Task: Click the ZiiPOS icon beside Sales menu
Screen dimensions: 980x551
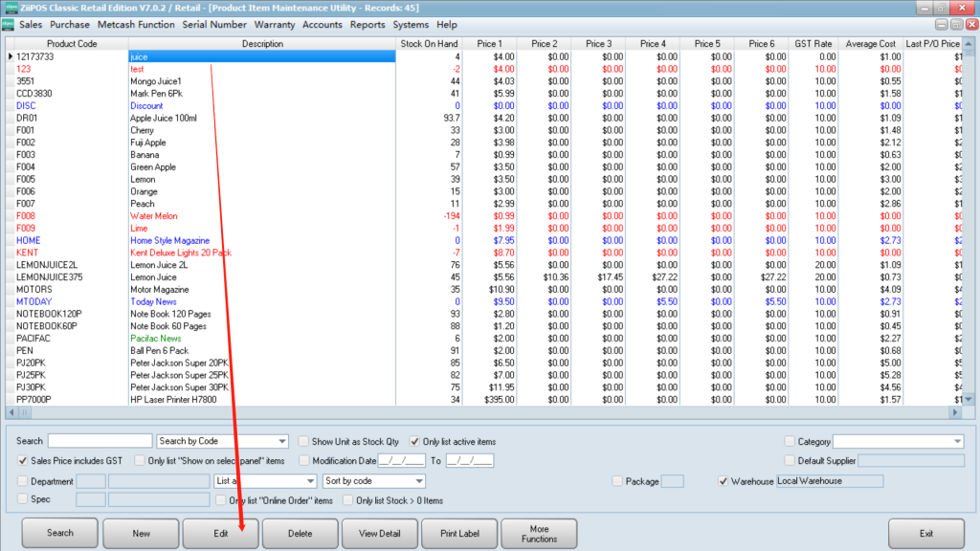Action: pos(9,24)
